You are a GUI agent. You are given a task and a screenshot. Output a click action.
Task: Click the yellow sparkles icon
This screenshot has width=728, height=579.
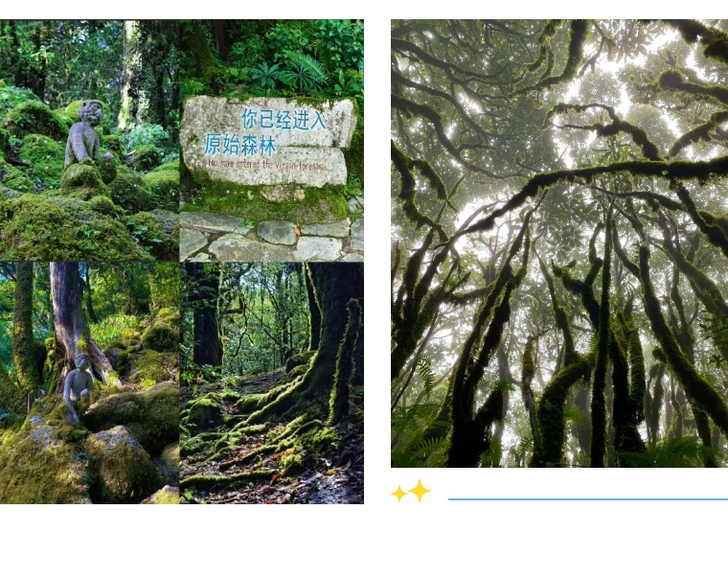point(411,491)
